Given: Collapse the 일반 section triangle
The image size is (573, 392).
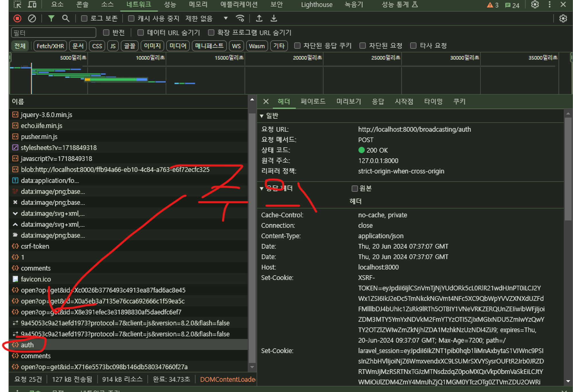Looking at the screenshot, I should pyautogui.click(x=262, y=116).
